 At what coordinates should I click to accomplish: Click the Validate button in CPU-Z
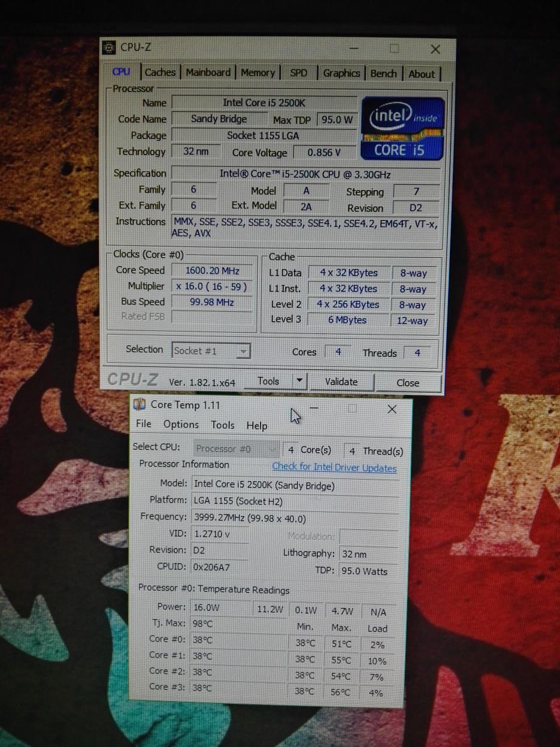341,382
